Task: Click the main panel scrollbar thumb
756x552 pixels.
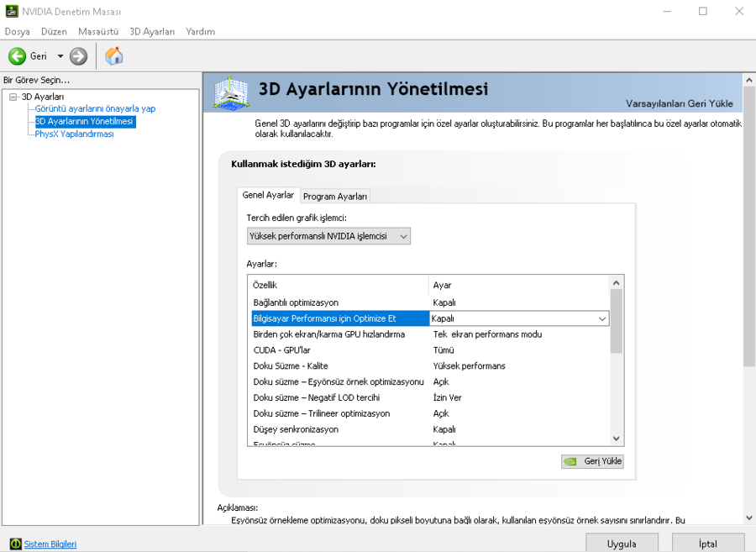Action: pos(748,227)
